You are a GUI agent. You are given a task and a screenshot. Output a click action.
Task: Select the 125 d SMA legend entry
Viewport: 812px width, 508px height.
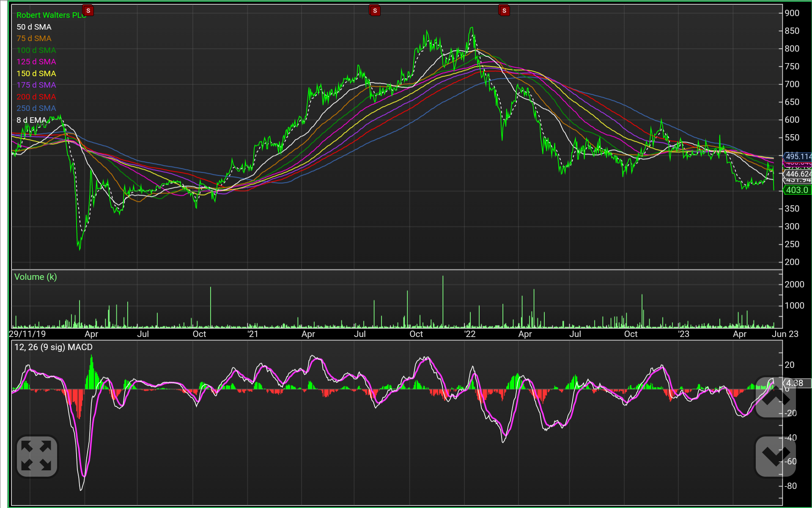click(36, 62)
